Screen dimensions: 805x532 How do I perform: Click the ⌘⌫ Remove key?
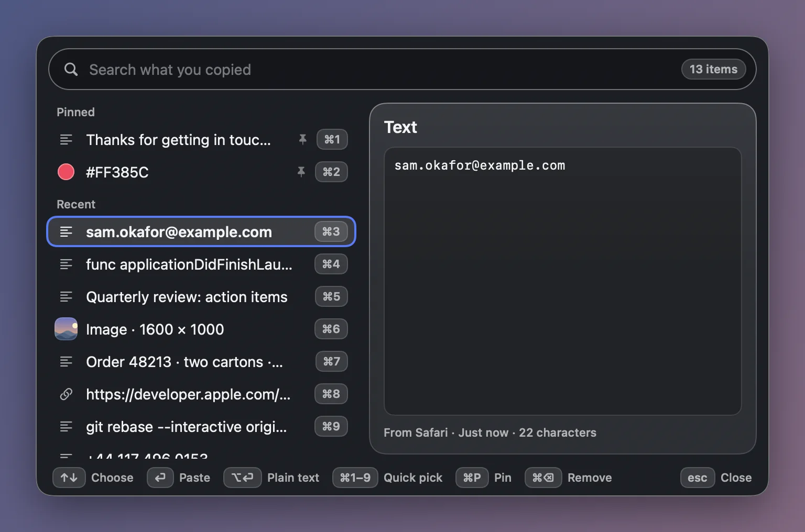[x=543, y=478]
